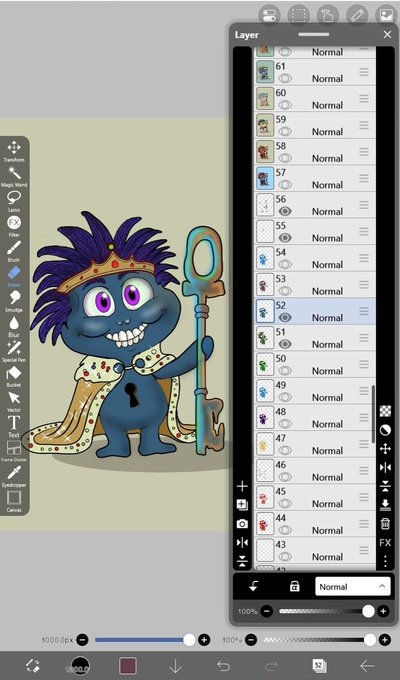Toggle visibility of layer 52
The width and height of the screenshot is (400, 680).
pyautogui.click(x=285, y=317)
